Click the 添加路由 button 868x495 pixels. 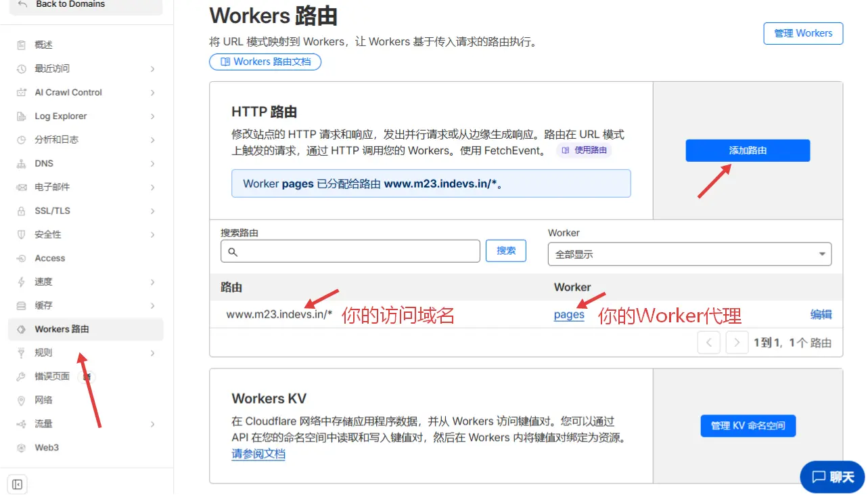tap(747, 150)
